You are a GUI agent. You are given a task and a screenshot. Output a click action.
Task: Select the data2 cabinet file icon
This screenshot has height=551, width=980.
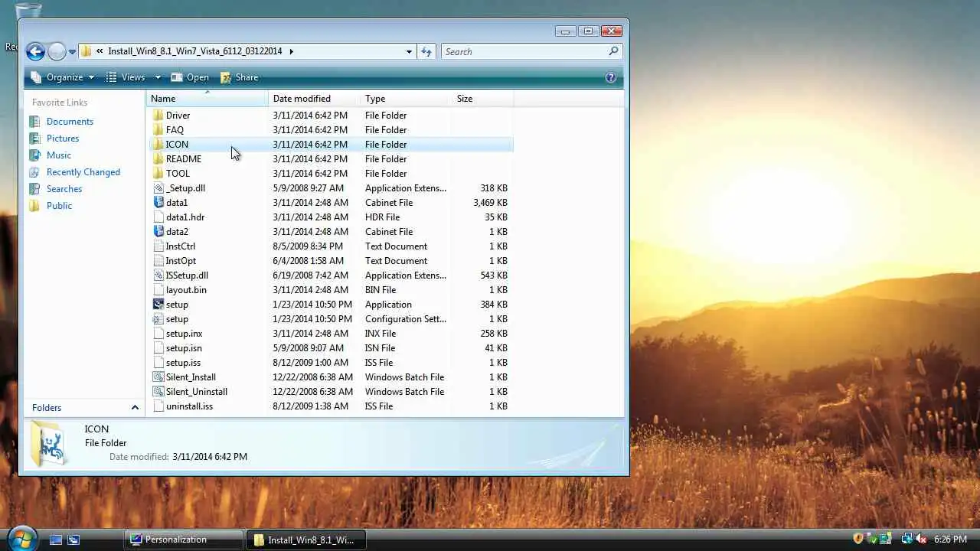[158, 232]
